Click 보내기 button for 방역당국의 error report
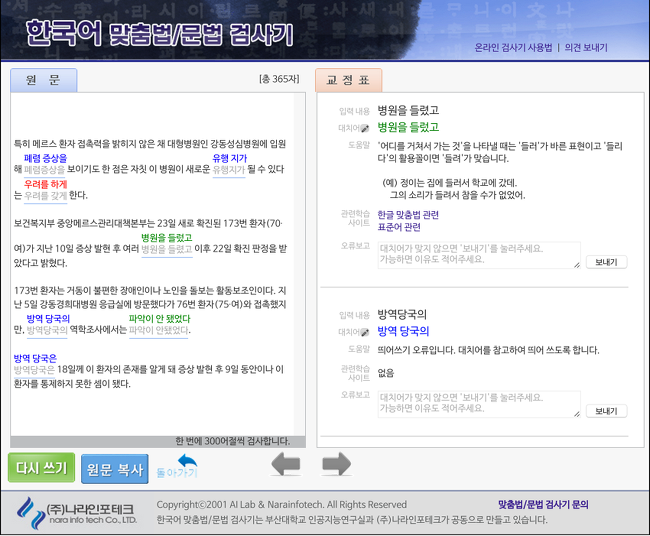Image resolution: width=650 pixels, height=536 pixels. pos(606,411)
